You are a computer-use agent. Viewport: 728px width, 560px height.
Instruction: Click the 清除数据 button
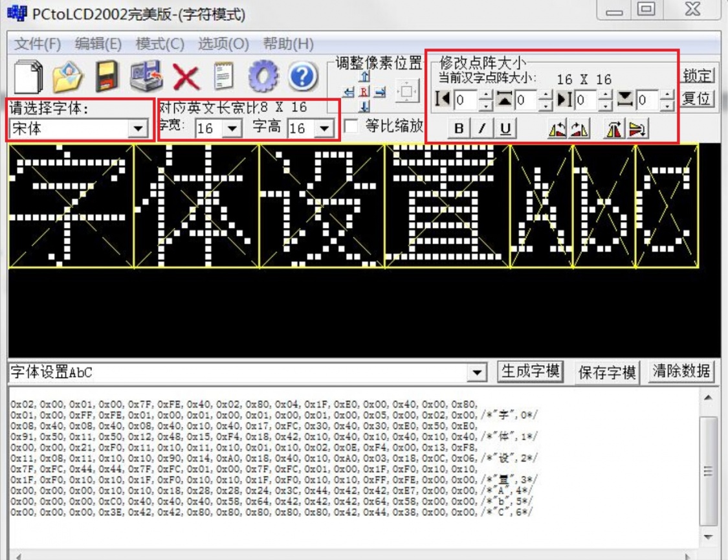[681, 372]
